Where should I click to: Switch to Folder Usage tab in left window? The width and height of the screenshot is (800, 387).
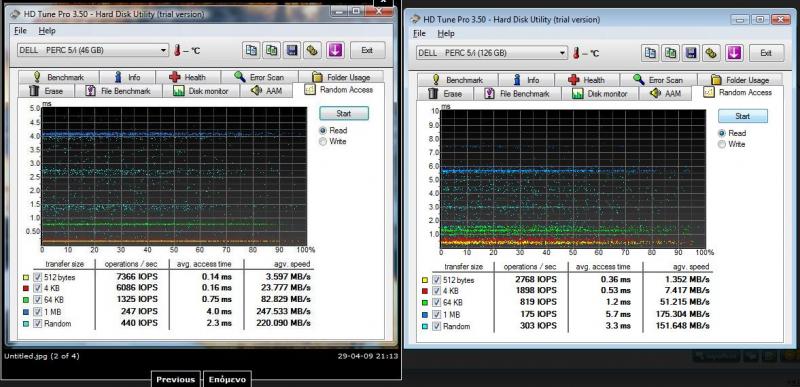pyautogui.click(x=341, y=77)
